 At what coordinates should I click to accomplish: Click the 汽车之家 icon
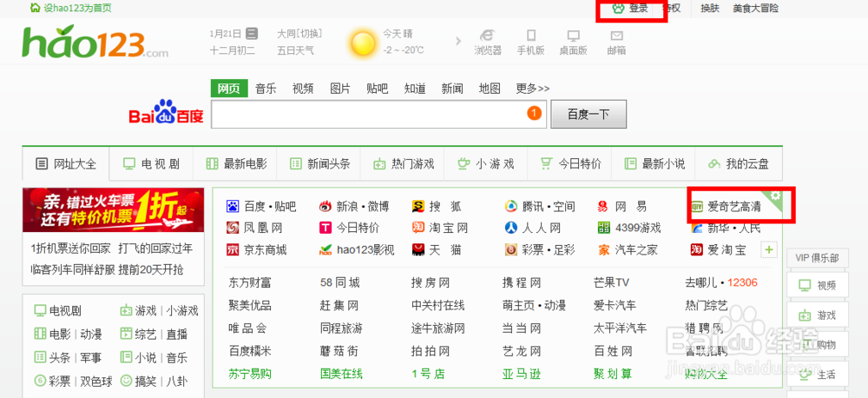[x=603, y=250]
